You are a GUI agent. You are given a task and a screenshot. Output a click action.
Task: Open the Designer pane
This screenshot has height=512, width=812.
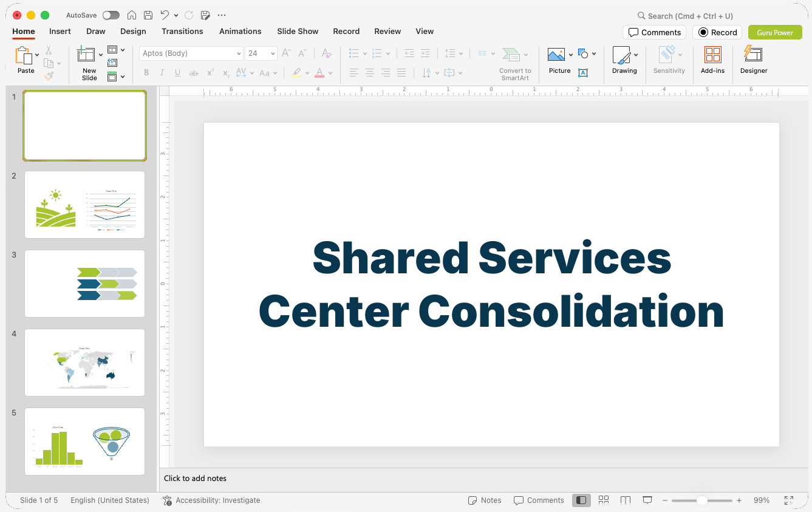(753, 54)
